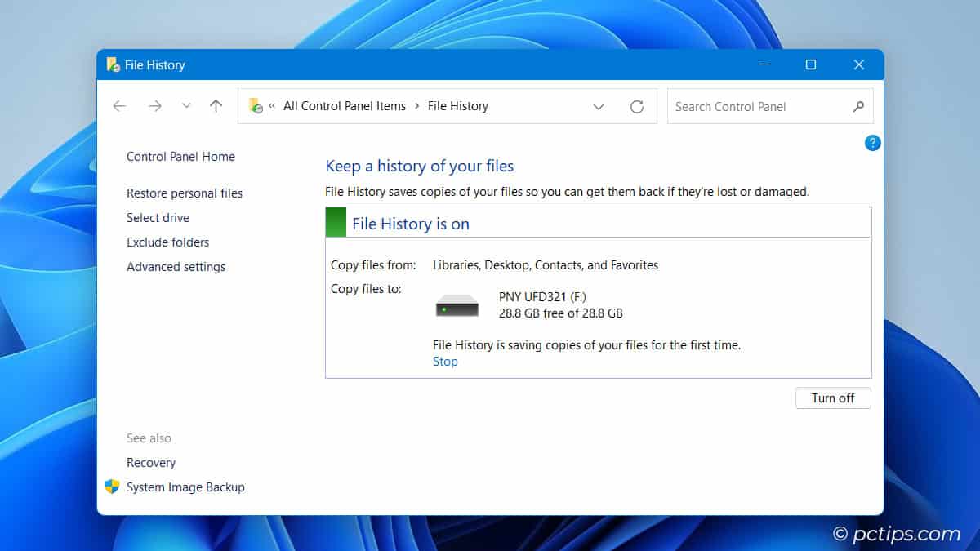This screenshot has width=980, height=551.
Task: Stop the current file copy
Action: click(444, 361)
